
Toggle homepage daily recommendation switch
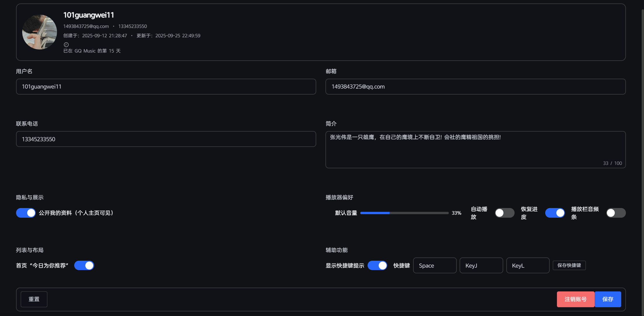coord(84,265)
